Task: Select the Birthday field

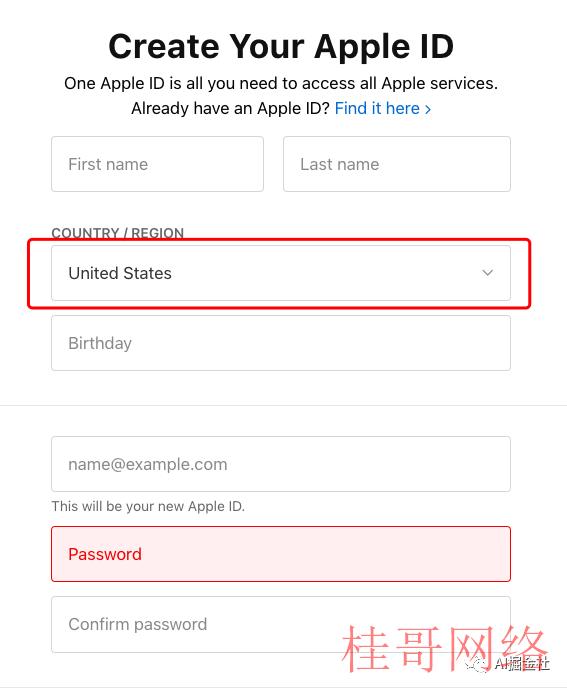Action: click(x=281, y=343)
